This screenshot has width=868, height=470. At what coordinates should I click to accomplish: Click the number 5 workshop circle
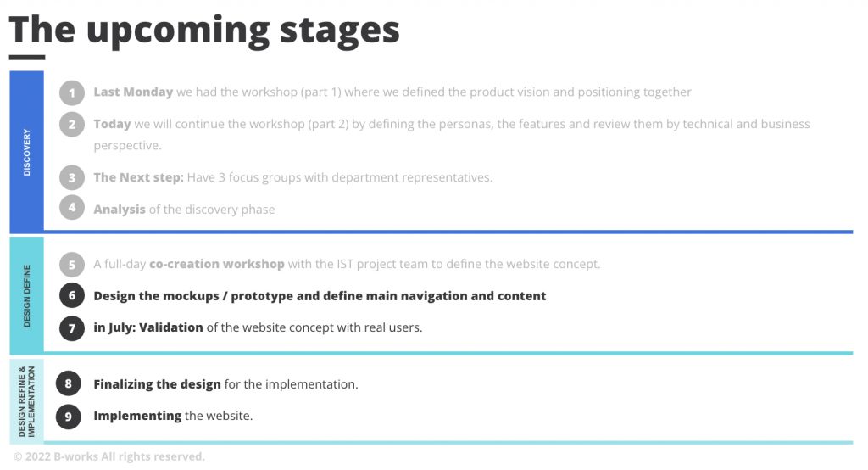(x=72, y=265)
